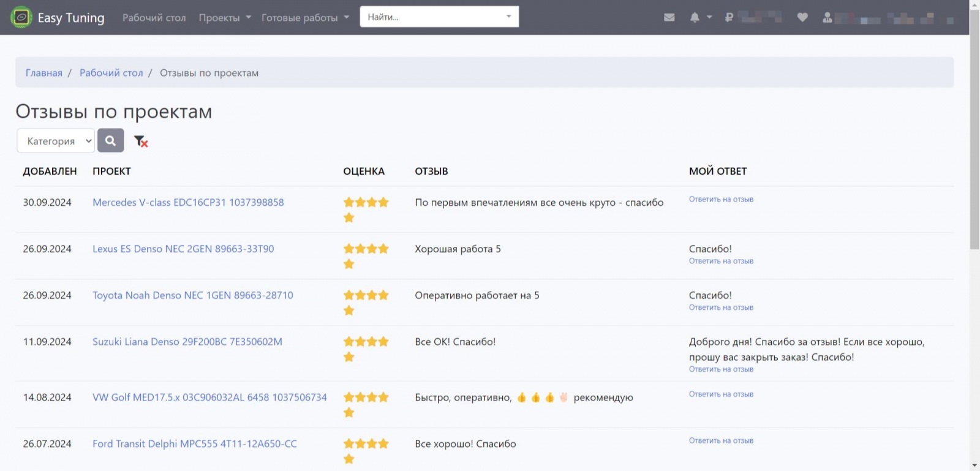
Task: Clear filters with the funnel icon
Action: (x=141, y=141)
